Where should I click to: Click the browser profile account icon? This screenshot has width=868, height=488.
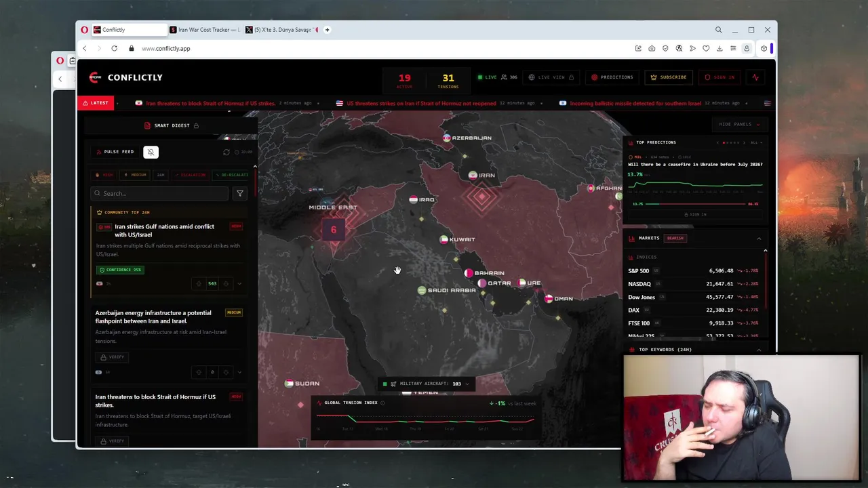pyautogui.click(x=747, y=48)
